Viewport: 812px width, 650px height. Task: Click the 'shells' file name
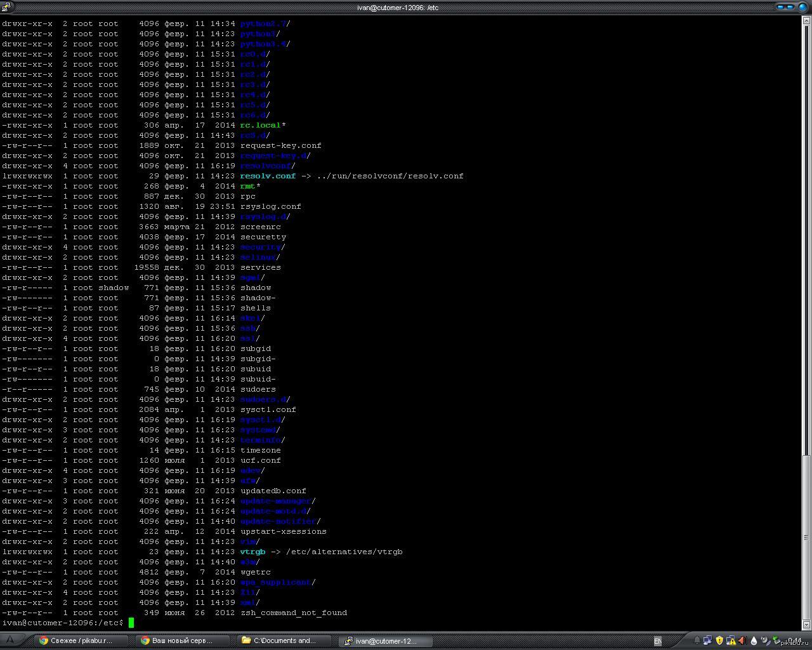pyautogui.click(x=255, y=308)
